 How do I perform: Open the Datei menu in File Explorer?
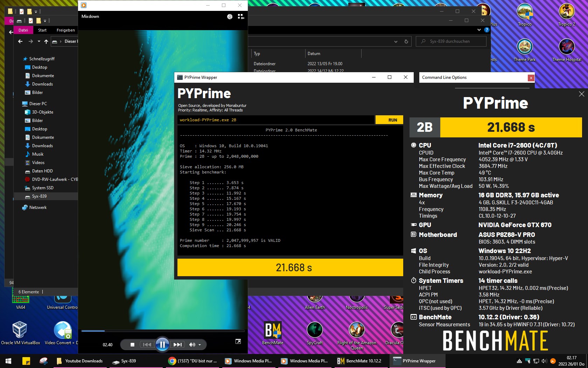point(23,30)
